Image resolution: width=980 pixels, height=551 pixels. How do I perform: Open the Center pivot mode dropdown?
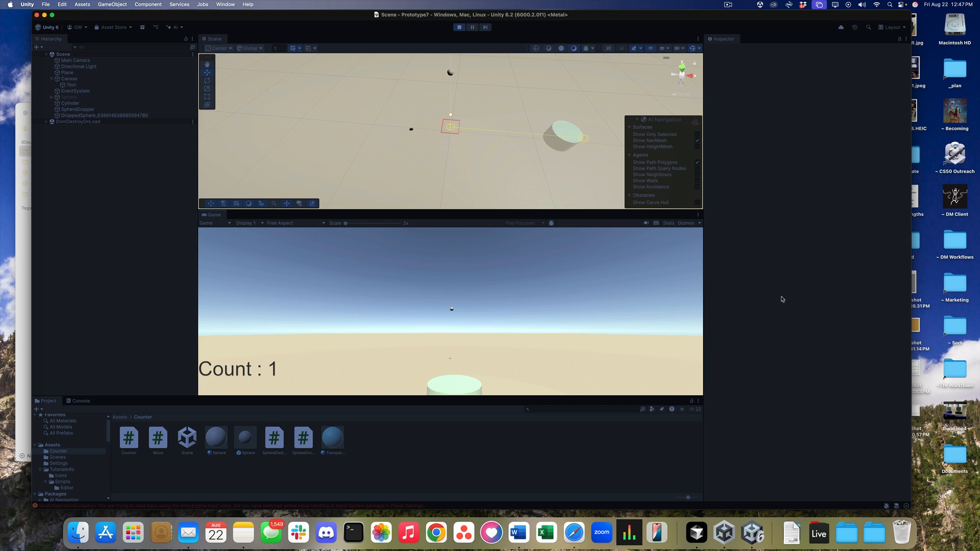coord(218,48)
